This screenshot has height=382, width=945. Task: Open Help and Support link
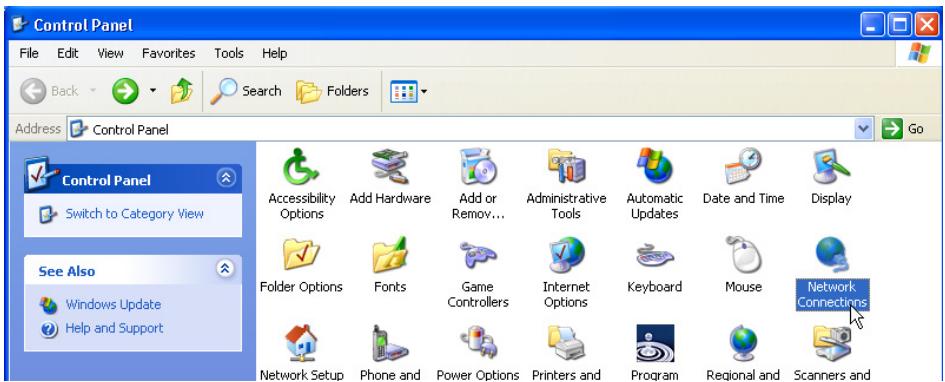click(115, 328)
